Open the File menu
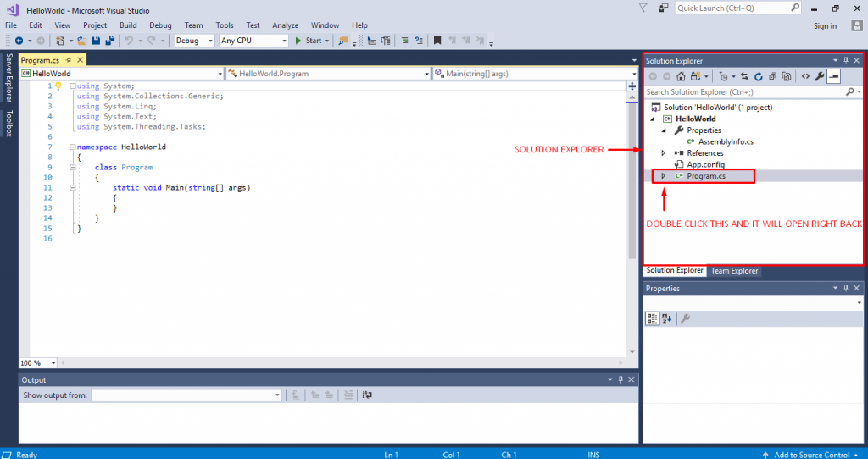 point(11,25)
